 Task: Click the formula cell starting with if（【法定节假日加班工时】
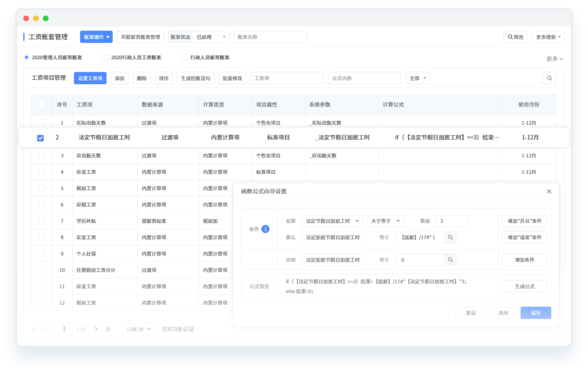(447, 137)
